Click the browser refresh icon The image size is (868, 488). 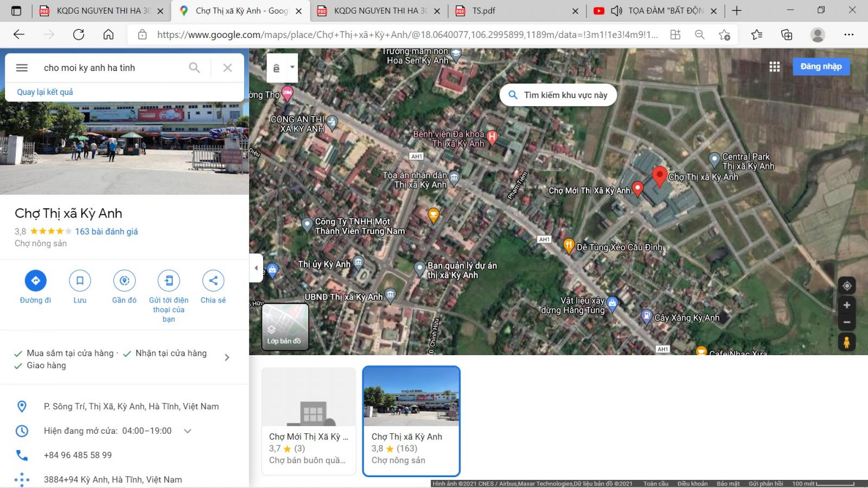point(79,35)
